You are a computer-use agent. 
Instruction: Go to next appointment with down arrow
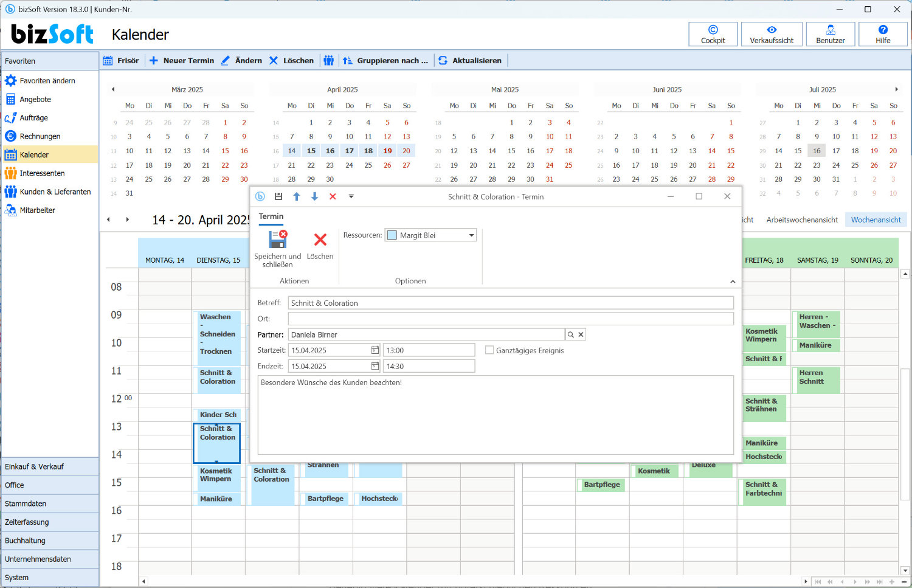coord(314,196)
